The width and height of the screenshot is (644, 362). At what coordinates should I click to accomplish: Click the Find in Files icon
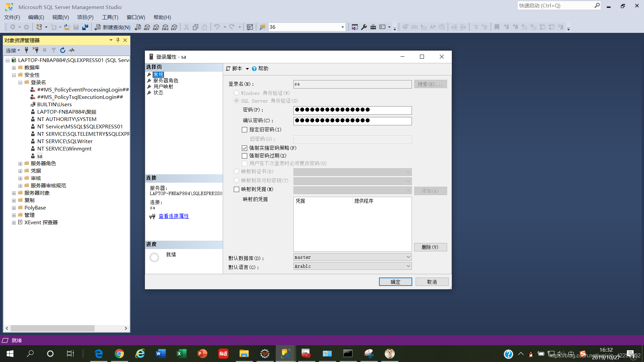pyautogui.click(x=262, y=27)
